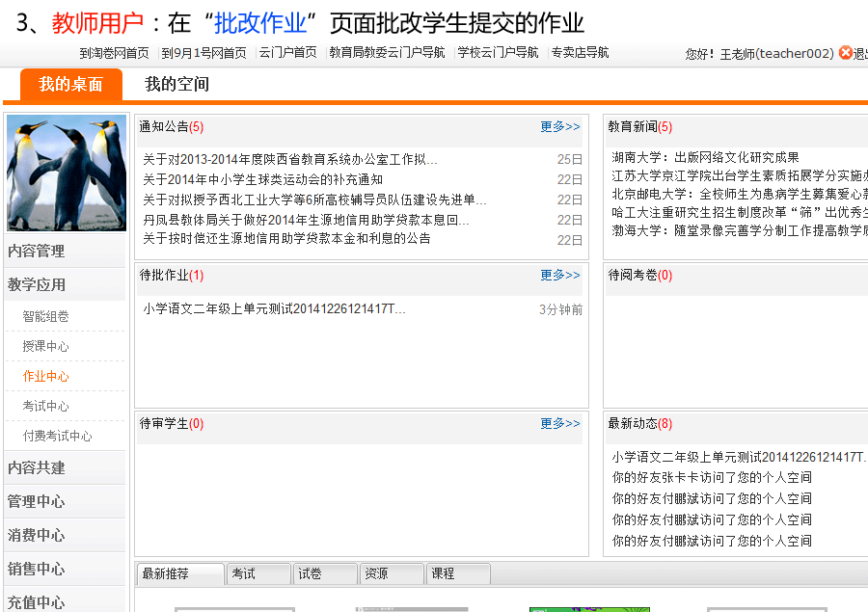The height and width of the screenshot is (612, 868).
Task: Open 智能组卷 in the sidebar
Action: pyautogui.click(x=46, y=317)
